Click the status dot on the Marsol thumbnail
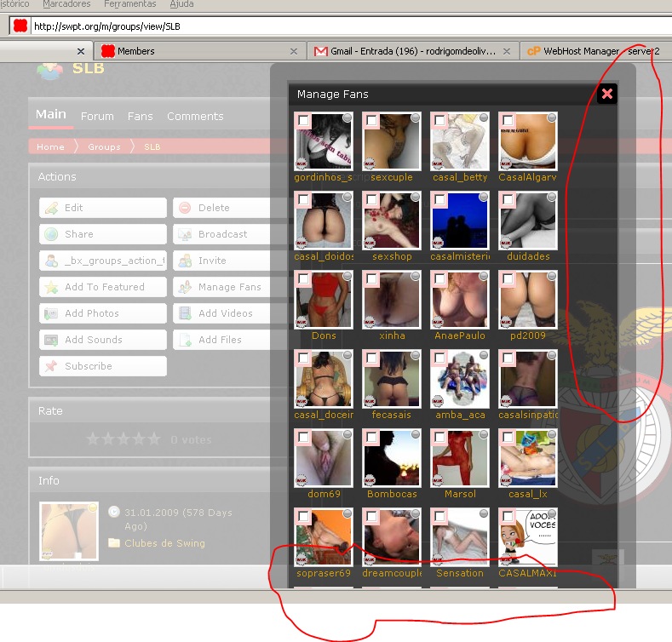672x642 pixels. 484,434
